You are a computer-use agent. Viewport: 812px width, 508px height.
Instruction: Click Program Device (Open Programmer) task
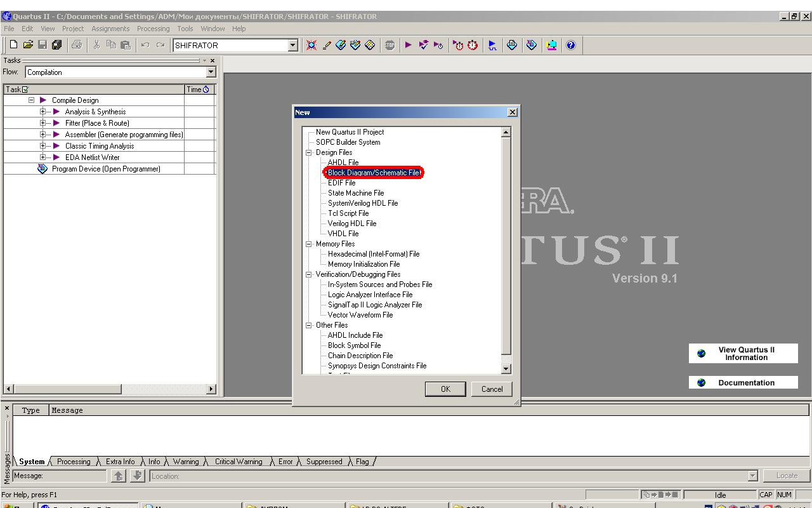click(106, 169)
